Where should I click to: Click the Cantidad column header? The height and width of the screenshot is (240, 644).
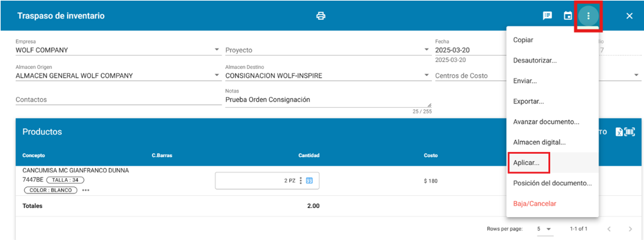pyautogui.click(x=309, y=156)
